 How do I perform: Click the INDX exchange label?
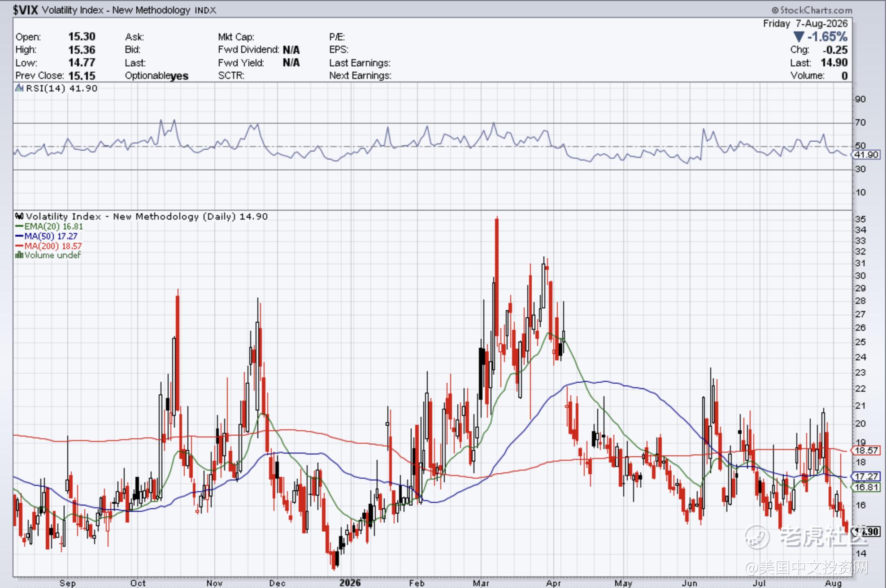click(205, 10)
